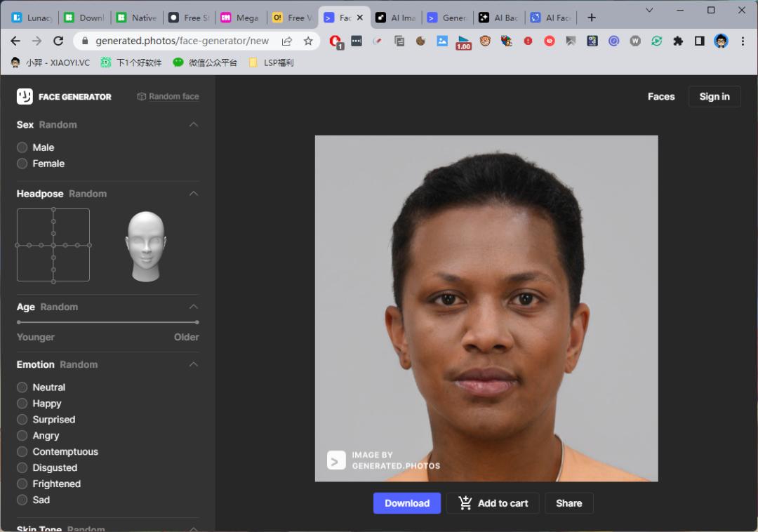Open the browser extensions puzzle icon
The image size is (758, 532).
coord(678,41)
